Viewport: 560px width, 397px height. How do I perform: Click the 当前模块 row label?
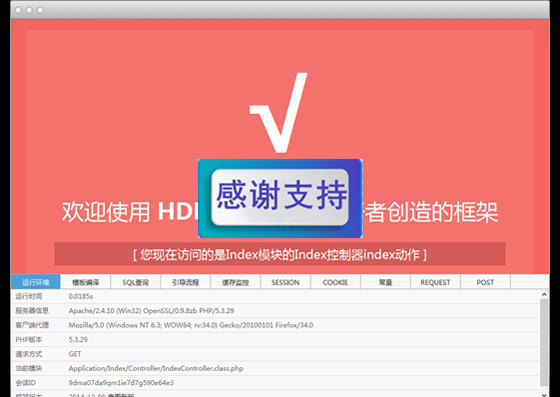point(29,368)
